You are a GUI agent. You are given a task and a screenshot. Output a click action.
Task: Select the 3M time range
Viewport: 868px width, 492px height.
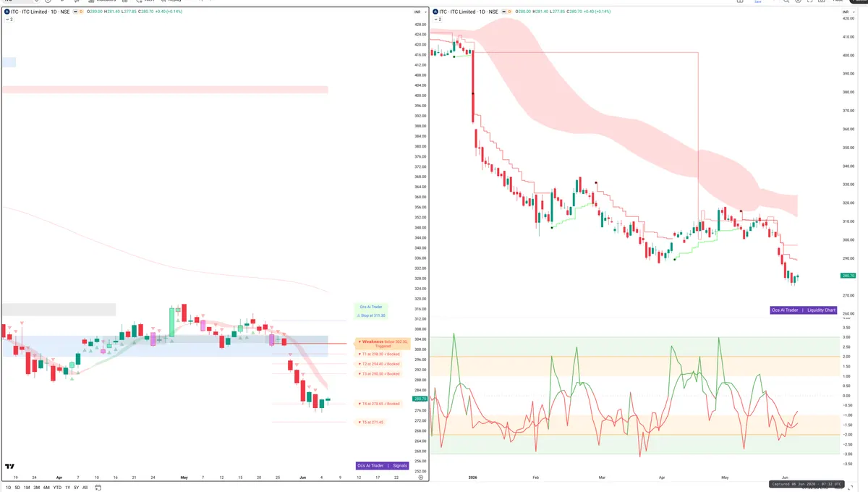point(36,488)
